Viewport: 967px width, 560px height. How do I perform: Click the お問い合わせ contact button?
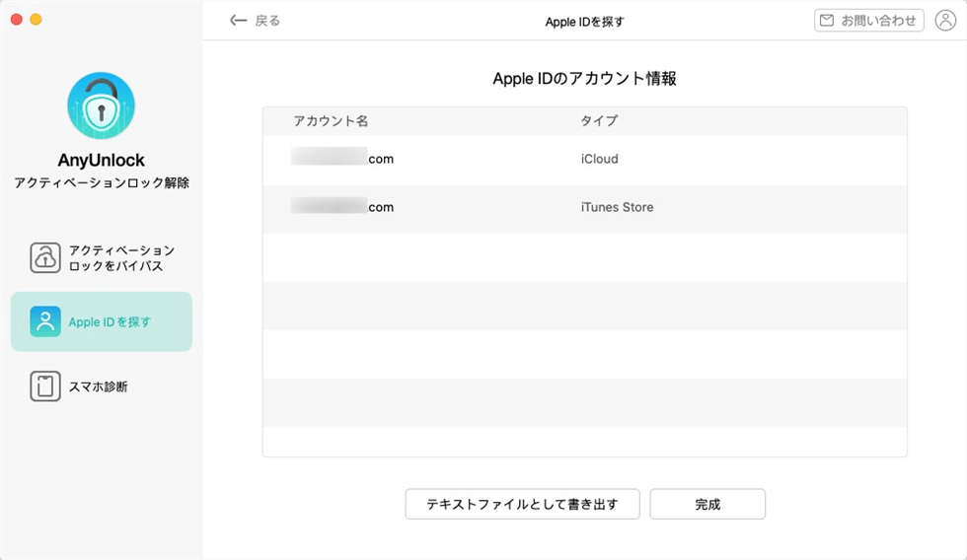[869, 21]
